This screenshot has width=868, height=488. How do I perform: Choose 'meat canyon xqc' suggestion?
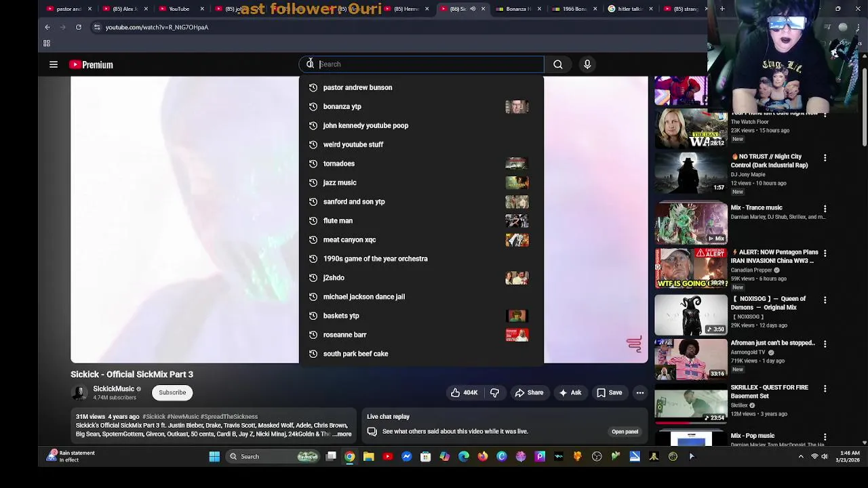421,239
